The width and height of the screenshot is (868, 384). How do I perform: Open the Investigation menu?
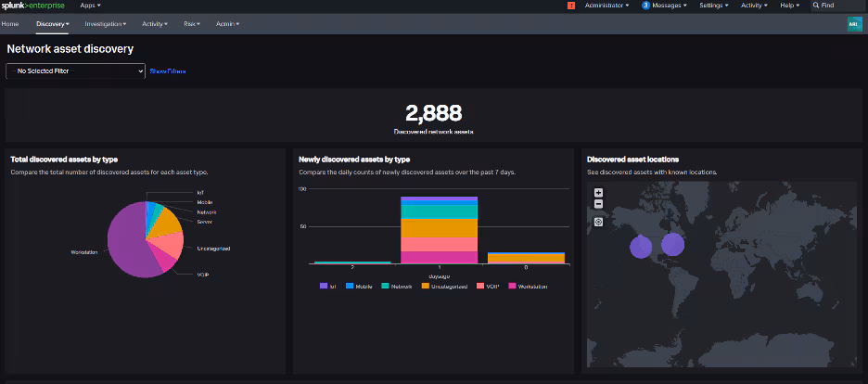(x=105, y=23)
